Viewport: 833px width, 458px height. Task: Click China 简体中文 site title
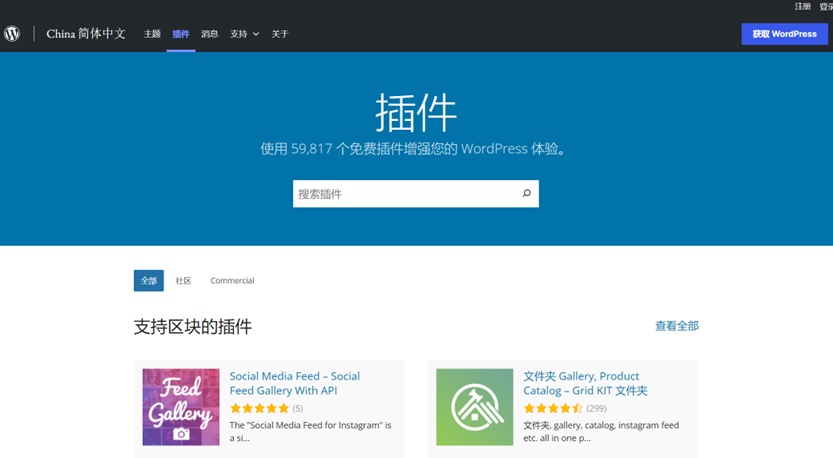[86, 33]
